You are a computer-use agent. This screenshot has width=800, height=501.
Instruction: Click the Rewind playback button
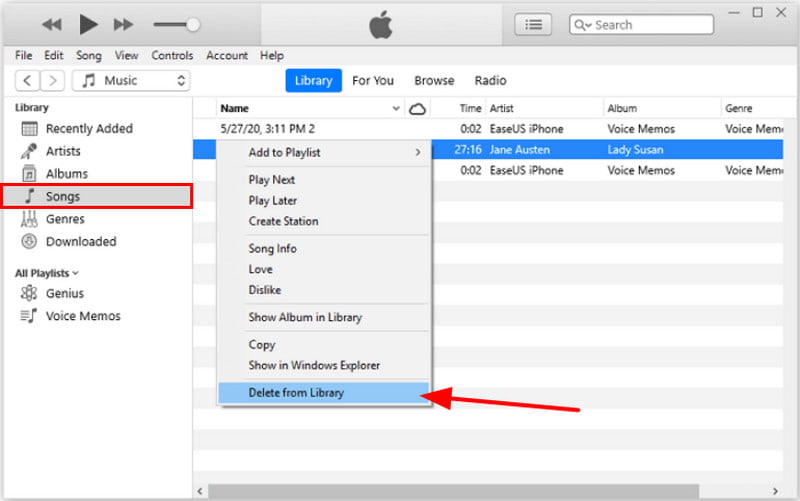(x=52, y=24)
